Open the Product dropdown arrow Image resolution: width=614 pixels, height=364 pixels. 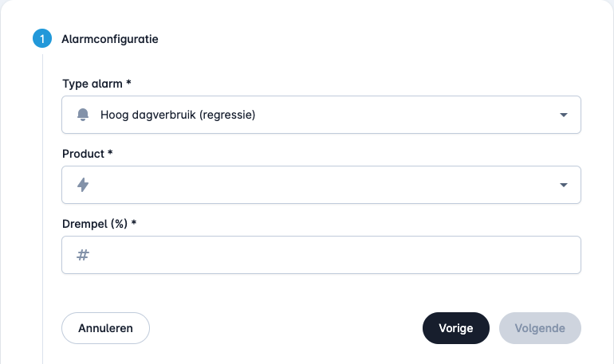pyautogui.click(x=564, y=185)
